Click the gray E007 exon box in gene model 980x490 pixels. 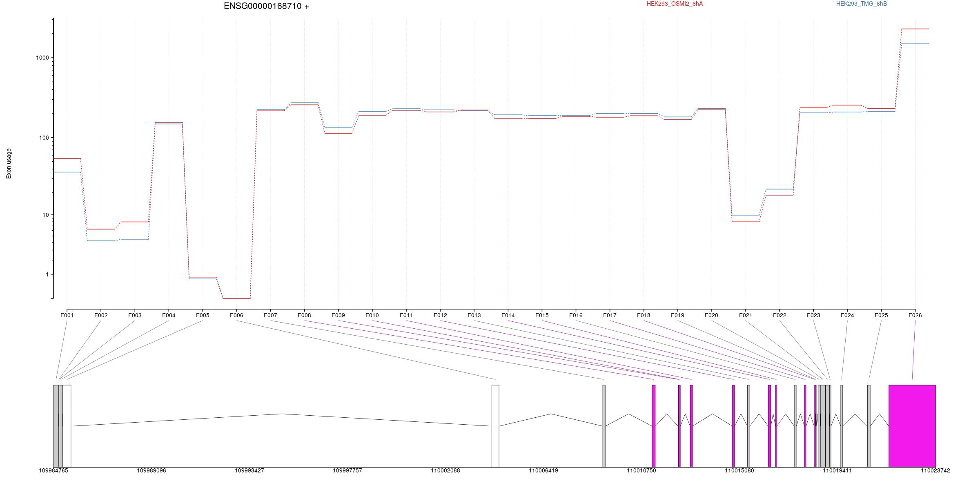604,426
